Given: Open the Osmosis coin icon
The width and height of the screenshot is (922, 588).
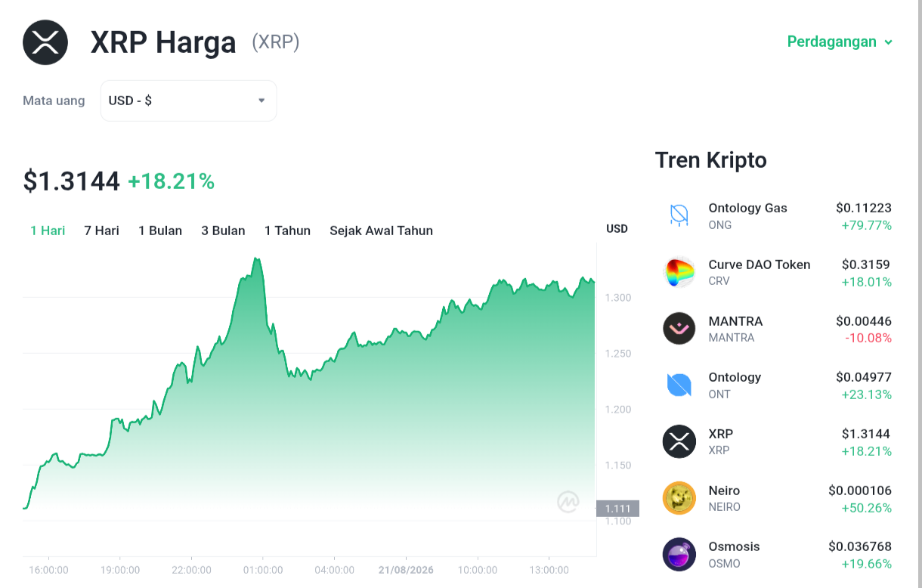Looking at the screenshot, I should 679,554.
